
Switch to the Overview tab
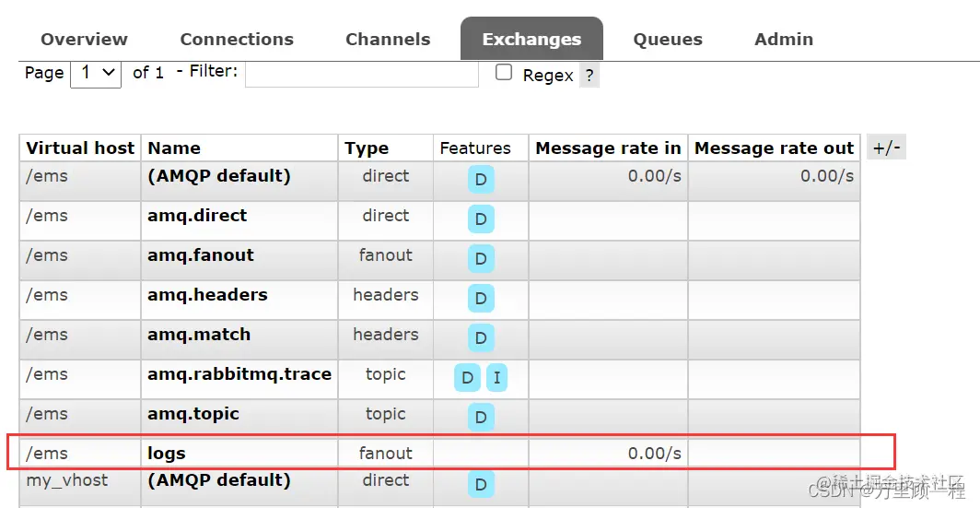coord(84,39)
